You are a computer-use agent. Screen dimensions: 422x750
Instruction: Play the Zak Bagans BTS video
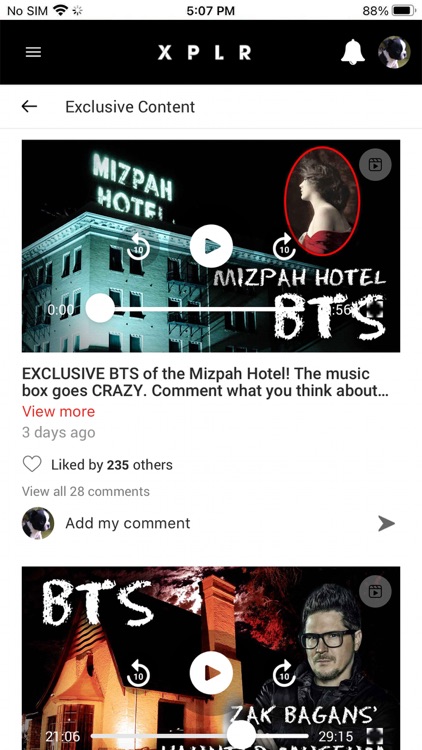211,673
